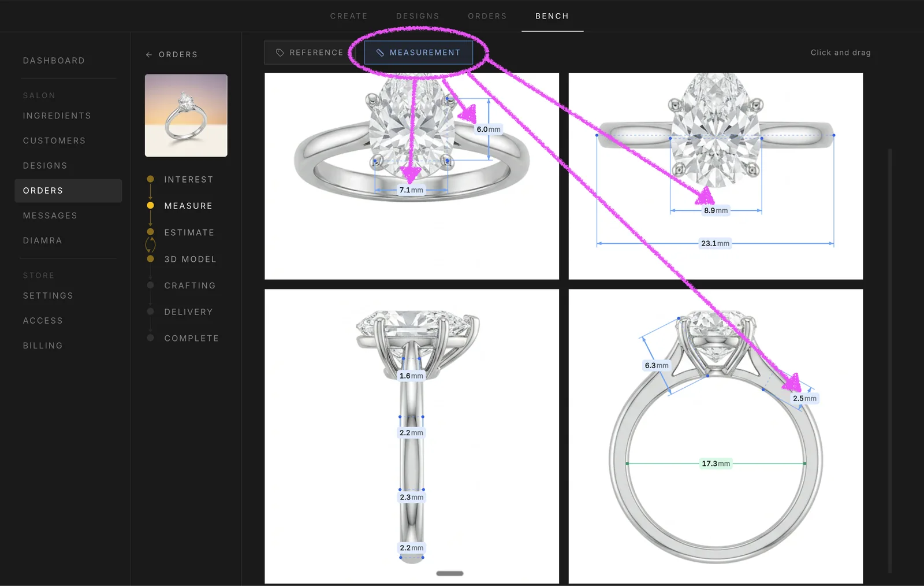Screen dimensions: 924x586
Task: Select the 23.1mm measurement label
Action: click(x=715, y=243)
